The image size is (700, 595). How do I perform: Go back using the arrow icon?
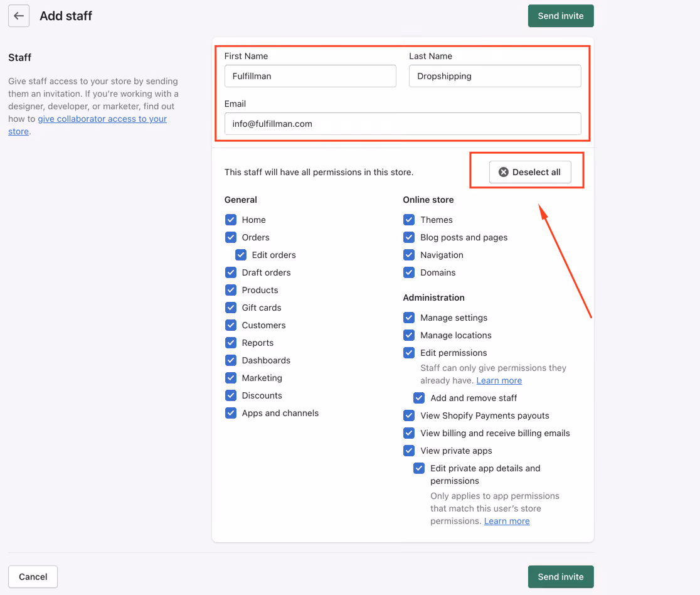coord(19,16)
